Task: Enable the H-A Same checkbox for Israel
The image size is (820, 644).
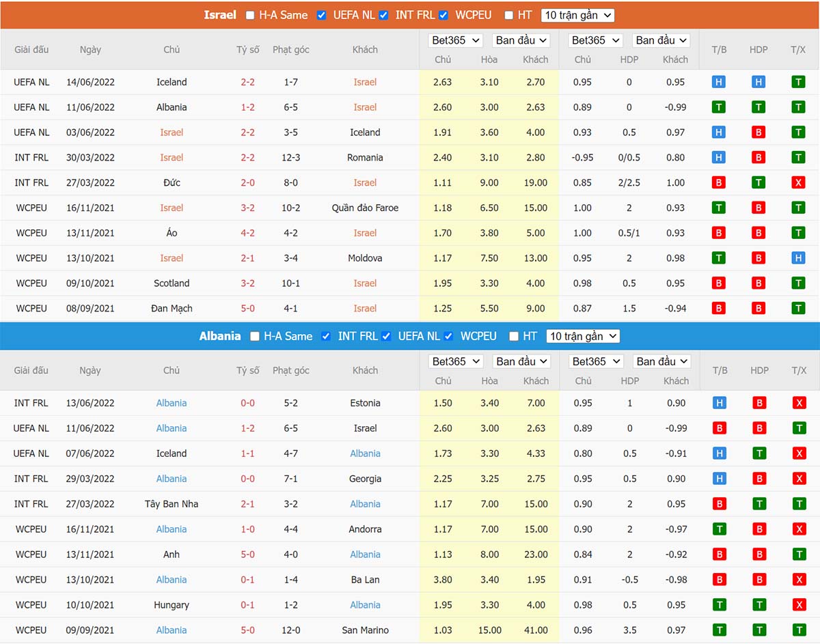Action: tap(250, 15)
